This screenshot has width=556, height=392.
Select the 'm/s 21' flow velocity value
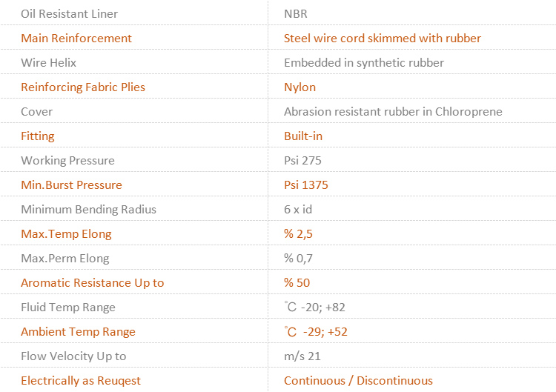(x=302, y=356)
